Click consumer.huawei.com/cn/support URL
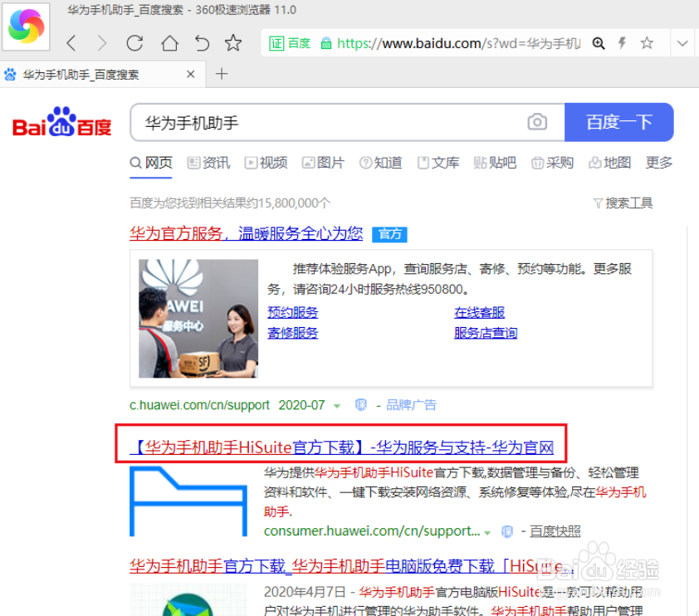 [x=372, y=530]
